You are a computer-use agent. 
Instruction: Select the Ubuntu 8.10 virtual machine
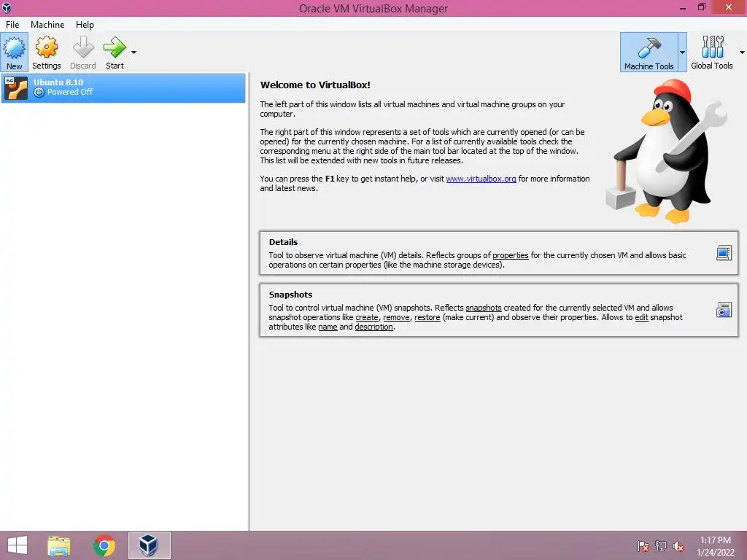(x=123, y=87)
